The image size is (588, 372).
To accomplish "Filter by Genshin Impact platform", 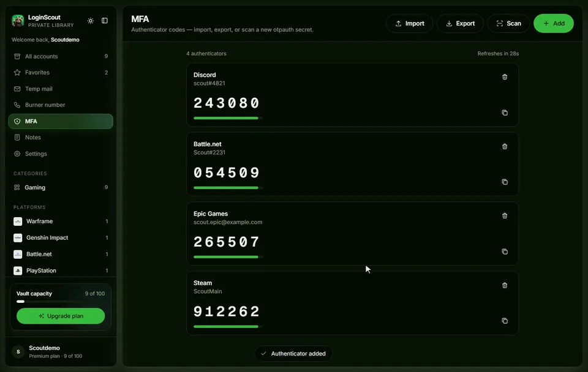I will 61,238.
